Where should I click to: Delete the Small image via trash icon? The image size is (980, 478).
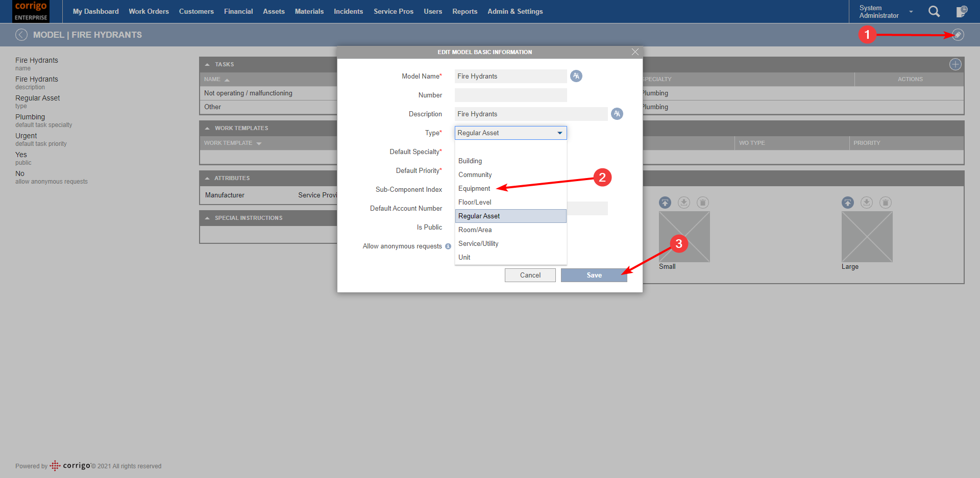703,202
